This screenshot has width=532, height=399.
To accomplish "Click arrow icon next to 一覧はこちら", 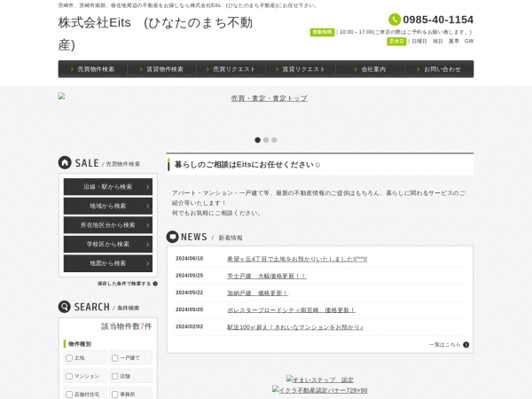I will click(466, 345).
